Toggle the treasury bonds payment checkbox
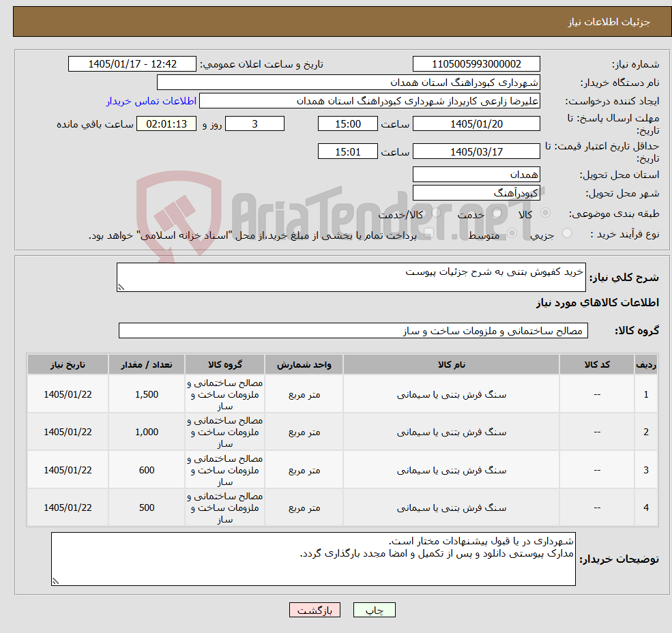 tap(428, 233)
